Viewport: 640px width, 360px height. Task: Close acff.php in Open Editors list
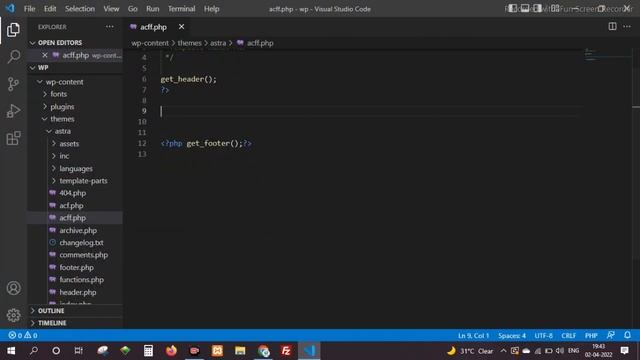click(45, 55)
